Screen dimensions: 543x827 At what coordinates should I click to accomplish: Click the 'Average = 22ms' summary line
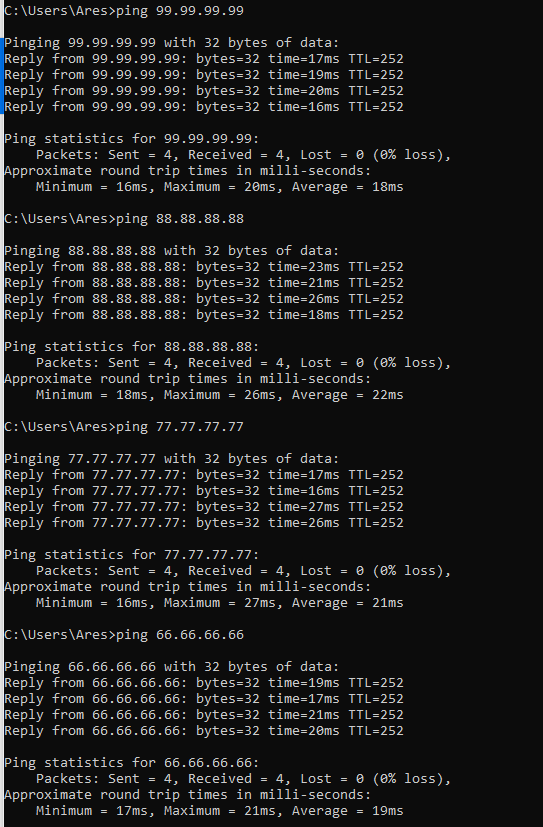(219, 395)
